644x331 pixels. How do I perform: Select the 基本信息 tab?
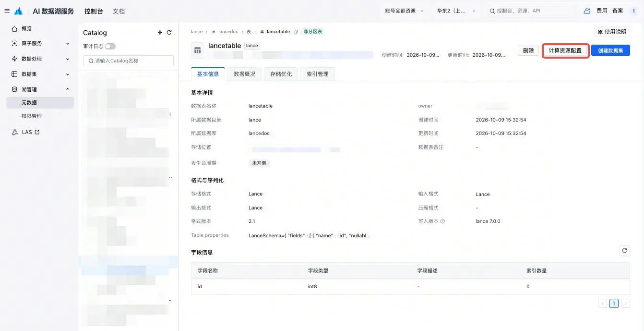pyautogui.click(x=208, y=74)
